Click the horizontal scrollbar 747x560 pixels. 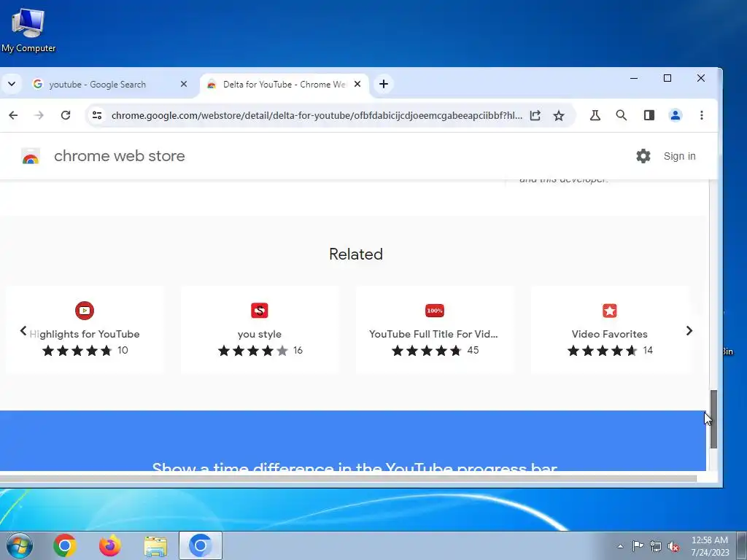click(x=348, y=478)
